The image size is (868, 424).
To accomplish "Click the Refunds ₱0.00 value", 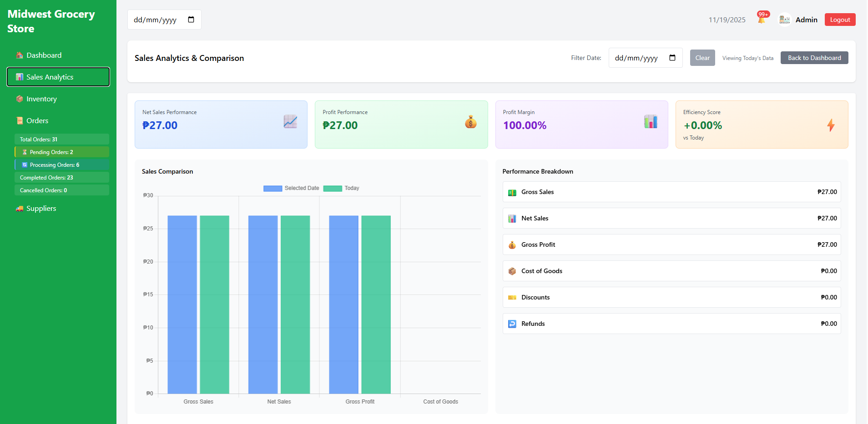I will tap(829, 324).
